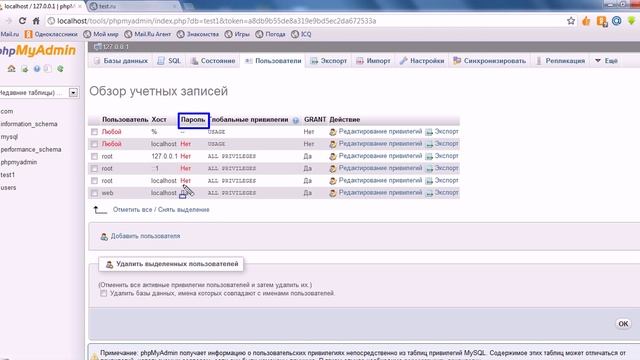Open Одноклассники bookmark
This screenshot has height=360, width=640.
51,34
